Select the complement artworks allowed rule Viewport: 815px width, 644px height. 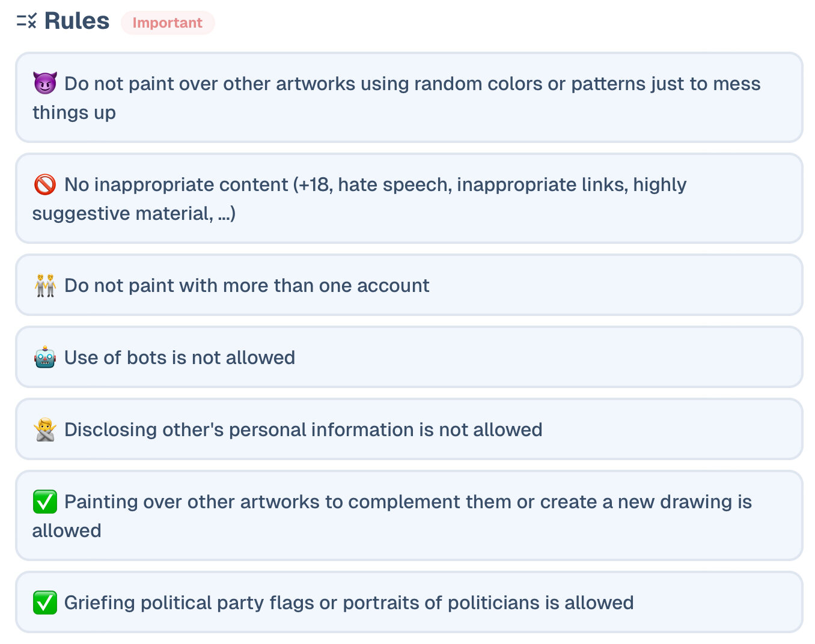click(x=407, y=502)
